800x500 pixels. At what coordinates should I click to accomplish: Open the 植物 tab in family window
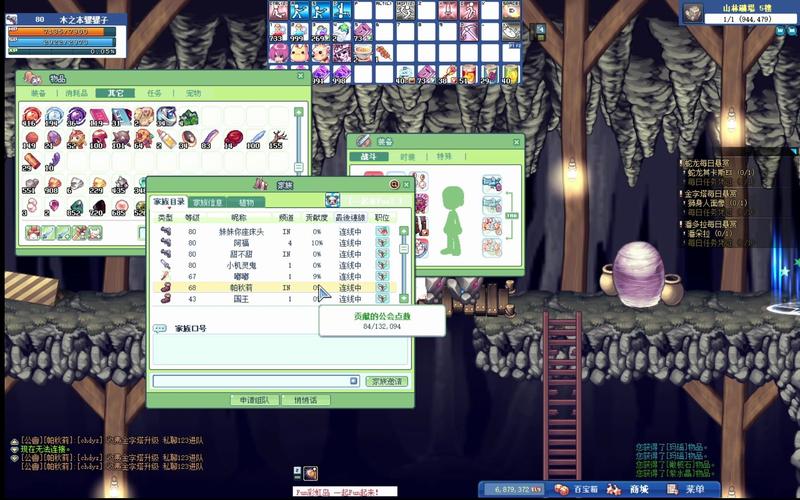pos(246,202)
